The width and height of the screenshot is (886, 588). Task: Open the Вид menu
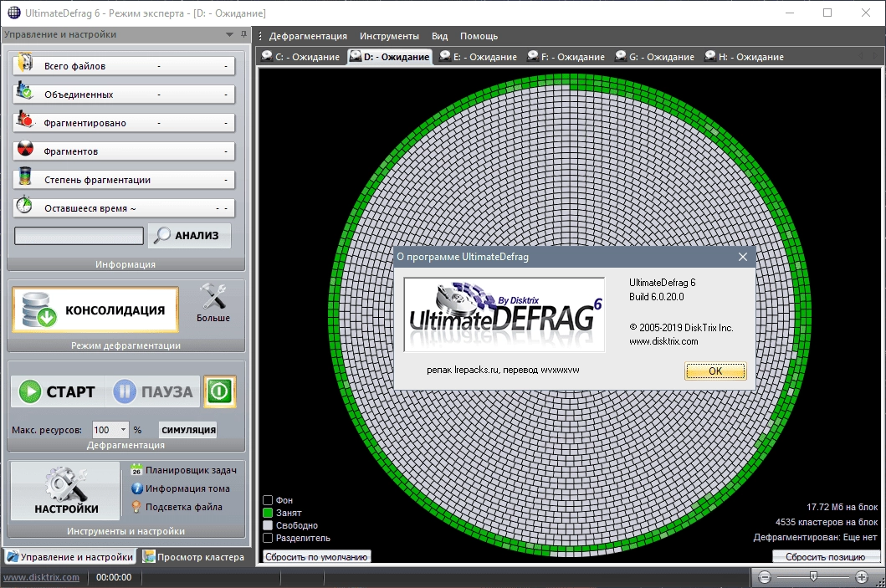pyautogui.click(x=439, y=36)
